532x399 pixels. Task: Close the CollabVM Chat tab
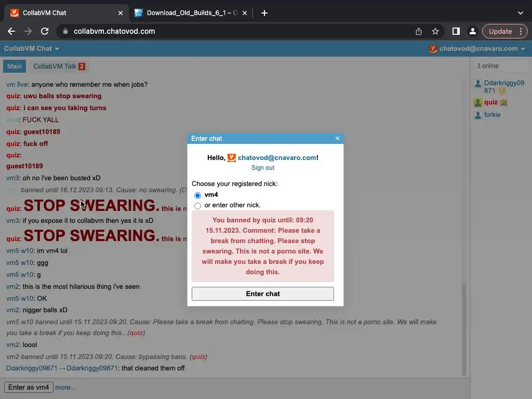121,13
